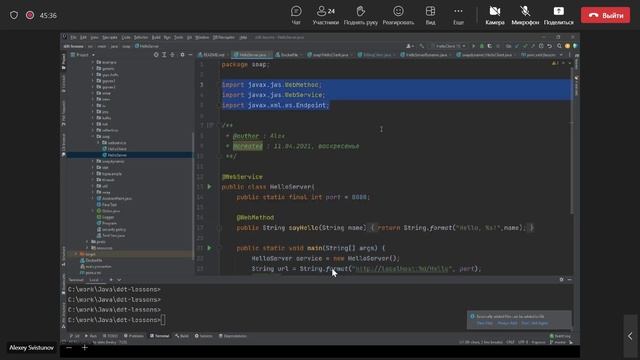Click Don't Ask Again in notification
This screenshot has height=360, width=640.
coord(534,323)
